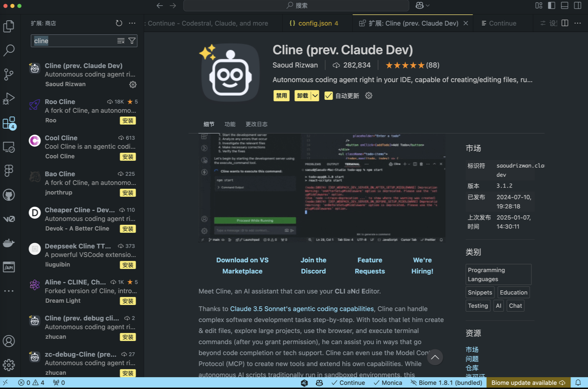
Task: Open remote window indicator in status bar
Action: [x=6, y=383]
